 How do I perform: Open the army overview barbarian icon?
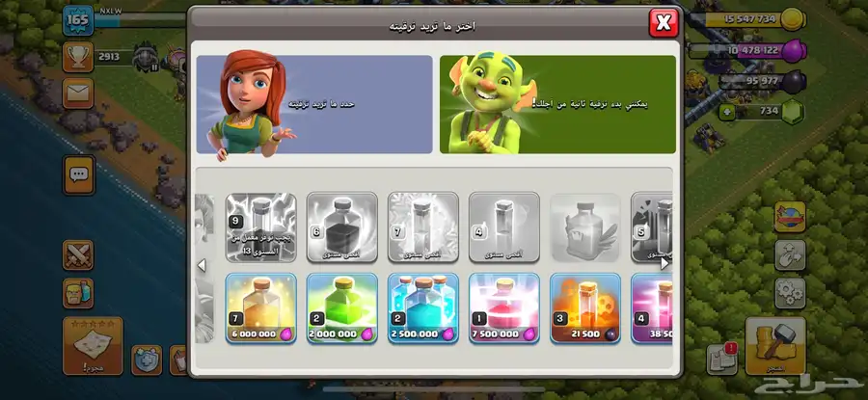(78, 293)
